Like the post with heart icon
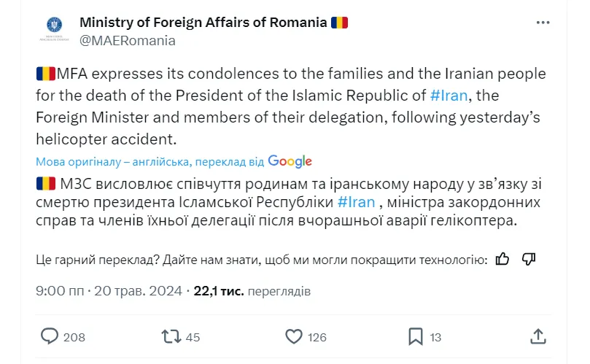This screenshot has width=590, height=364. click(x=293, y=336)
